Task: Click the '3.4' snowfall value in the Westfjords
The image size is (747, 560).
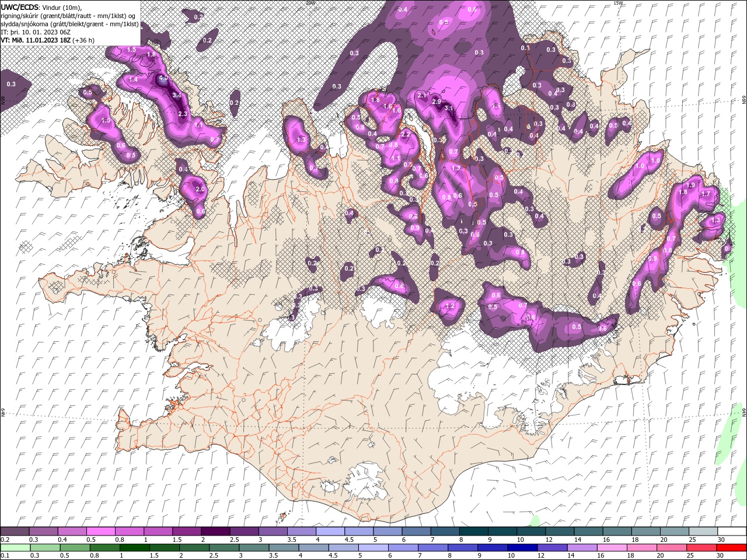Action: (x=177, y=94)
